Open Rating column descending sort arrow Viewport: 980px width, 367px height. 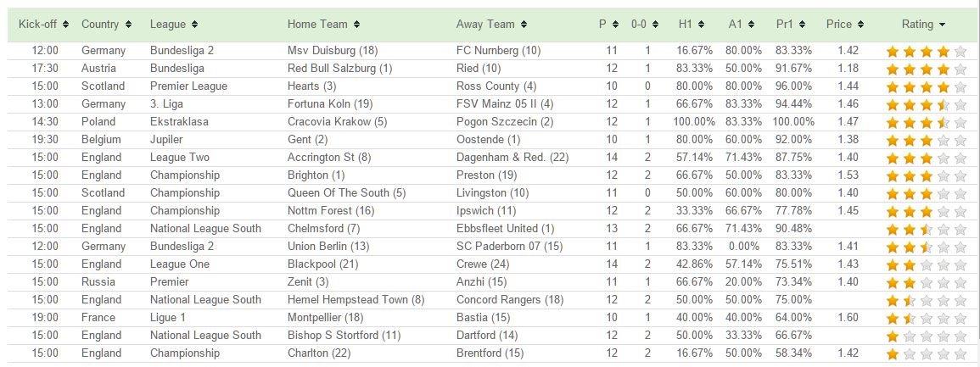942,25
